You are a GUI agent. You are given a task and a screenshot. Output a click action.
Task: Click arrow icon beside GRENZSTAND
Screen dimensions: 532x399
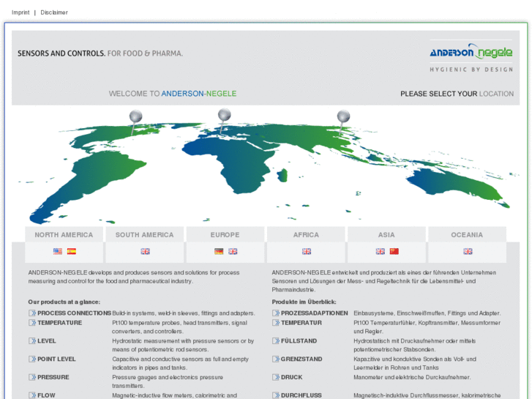pyautogui.click(x=276, y=359)
